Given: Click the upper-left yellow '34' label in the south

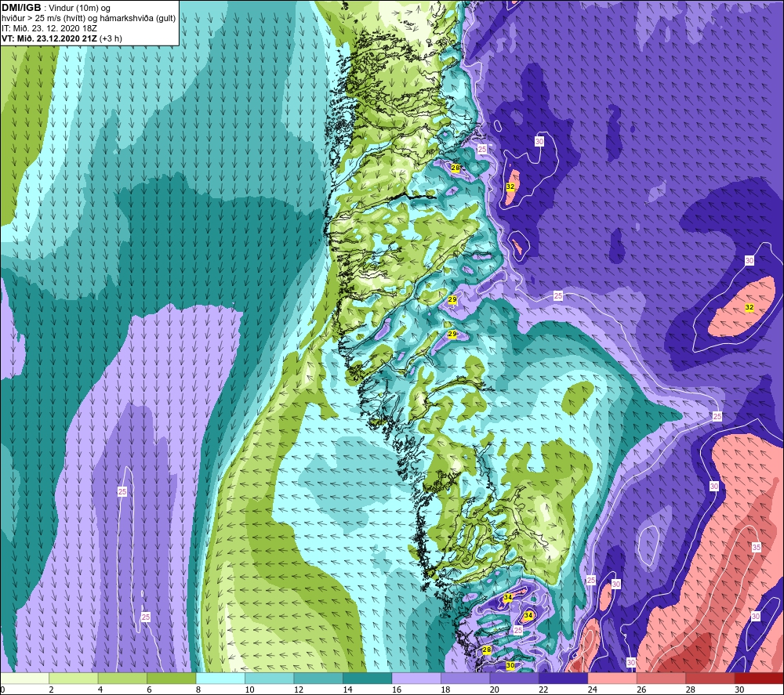Looking at the screenshot, I should point(507,597).
